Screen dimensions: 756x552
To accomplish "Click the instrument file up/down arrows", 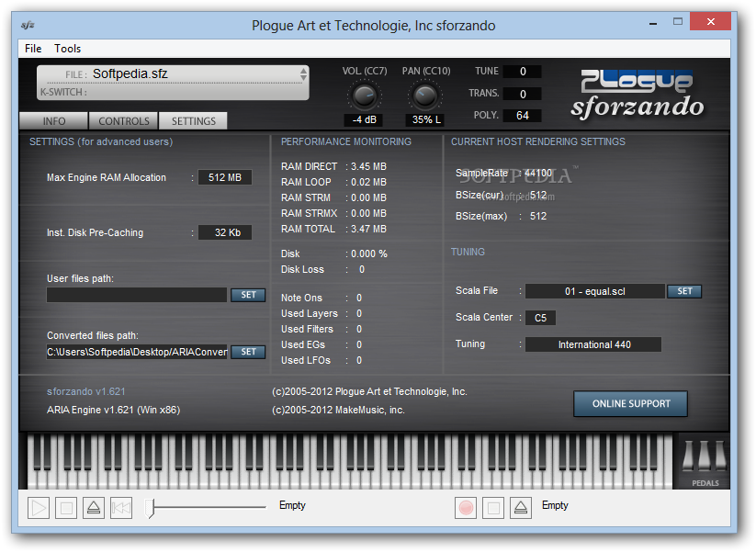I will [303, 74].
